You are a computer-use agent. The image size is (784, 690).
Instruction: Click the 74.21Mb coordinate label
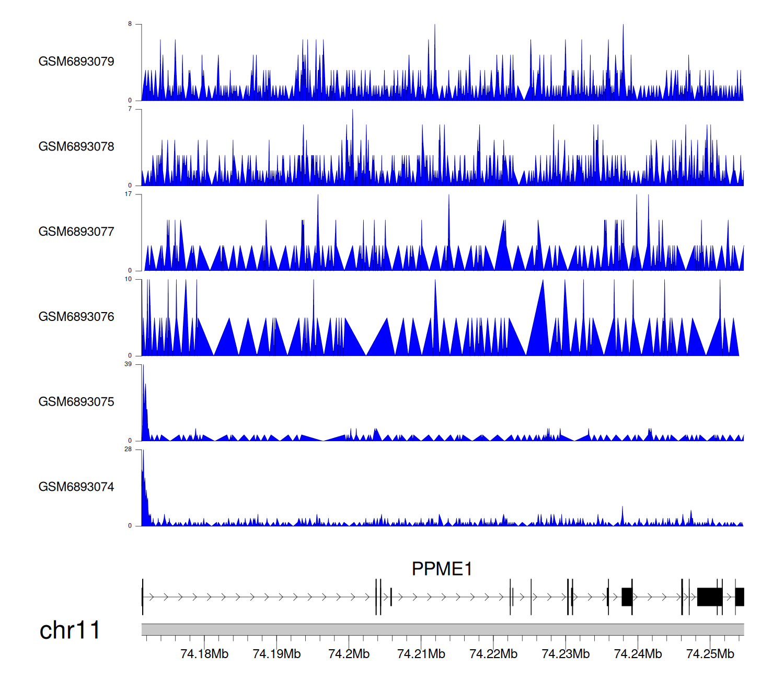click(421, 654)
